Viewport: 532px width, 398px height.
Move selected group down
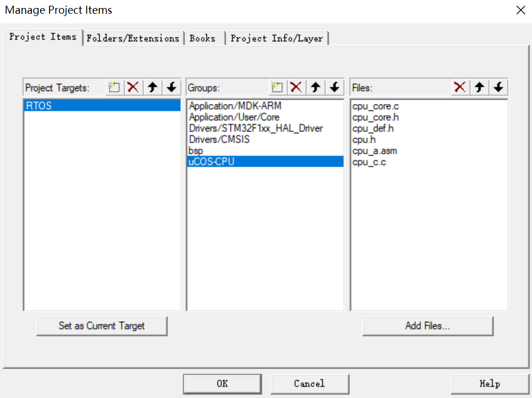tap(335, 87)
